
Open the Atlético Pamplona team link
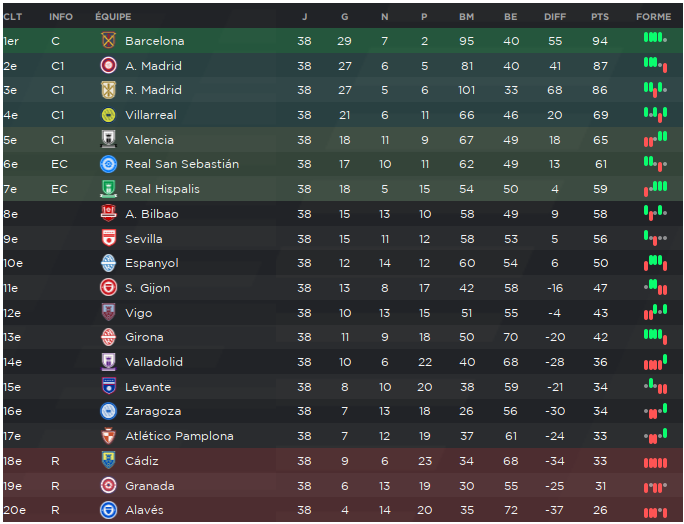point(179,436)
